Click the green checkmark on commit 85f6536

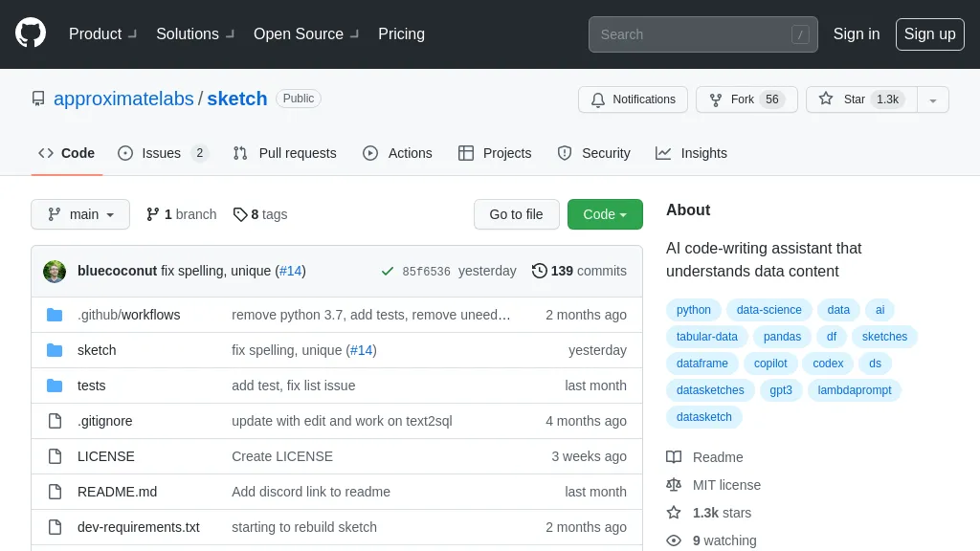point(387,271)
